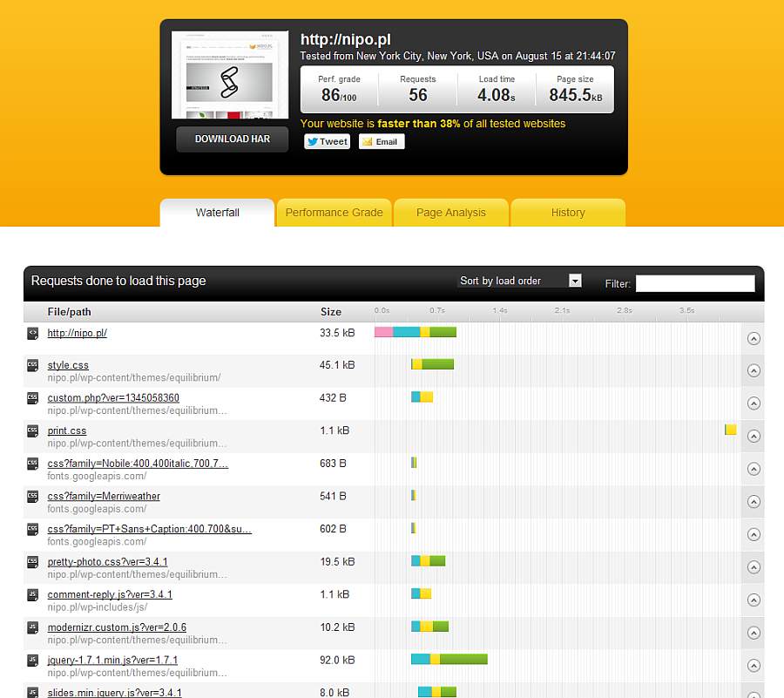784x698 pixels.
Task: Click the CSS icon next to print.css
Action: (32, 430)
